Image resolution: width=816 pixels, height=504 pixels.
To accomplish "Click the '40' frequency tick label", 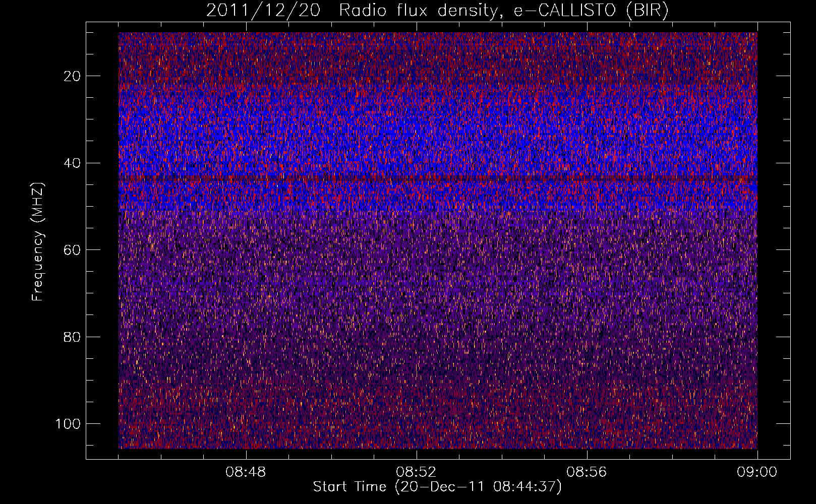I will (73, 163).
